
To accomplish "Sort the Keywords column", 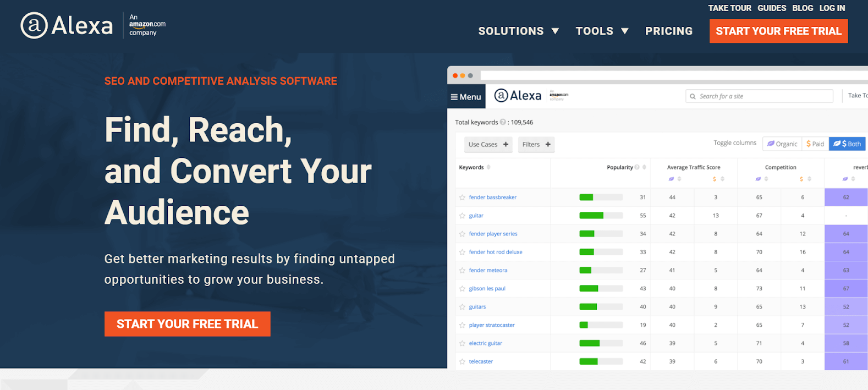I will coord(488,167).
